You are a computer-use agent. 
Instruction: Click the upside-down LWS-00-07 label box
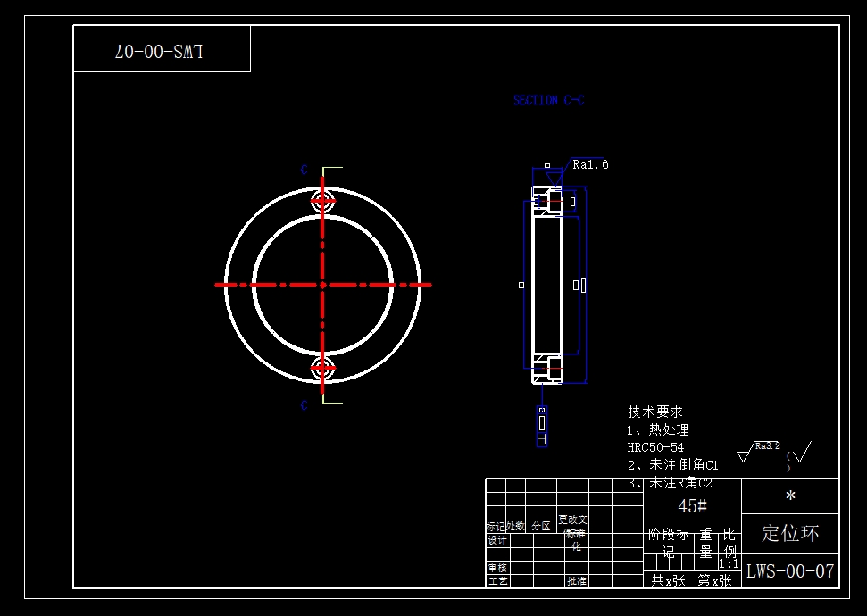click(x=162, y=49)
